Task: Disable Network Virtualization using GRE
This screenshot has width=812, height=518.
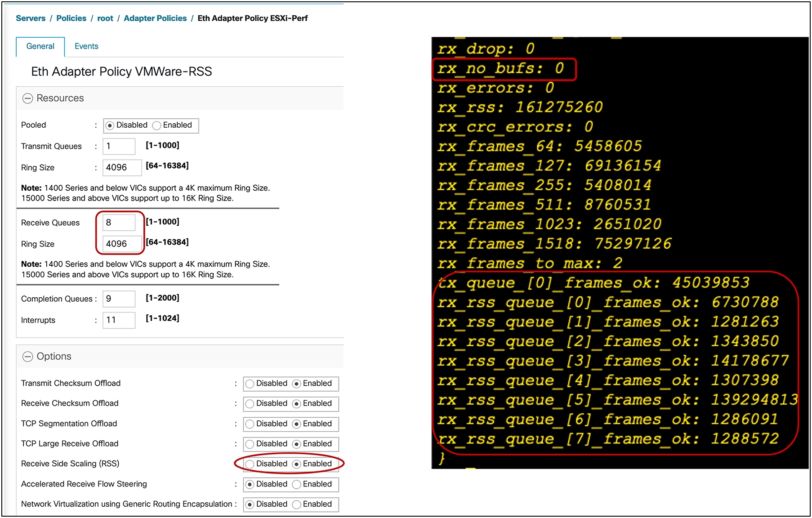Action: pos(250,505)
